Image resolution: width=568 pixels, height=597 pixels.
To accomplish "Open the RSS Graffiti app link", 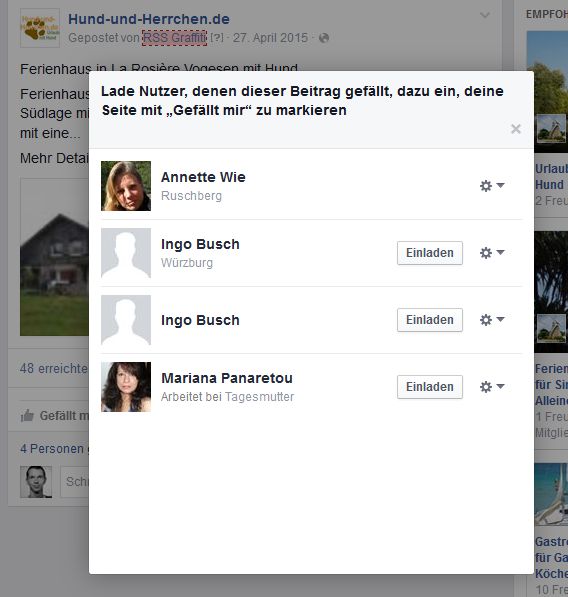I will [x=174, y=38].
